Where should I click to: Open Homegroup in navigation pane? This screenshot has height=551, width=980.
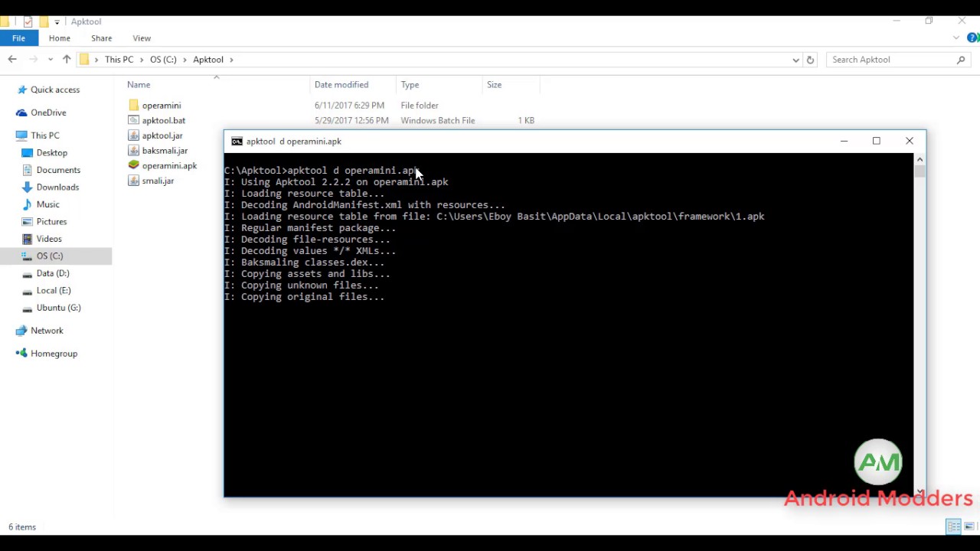[54, 354]
